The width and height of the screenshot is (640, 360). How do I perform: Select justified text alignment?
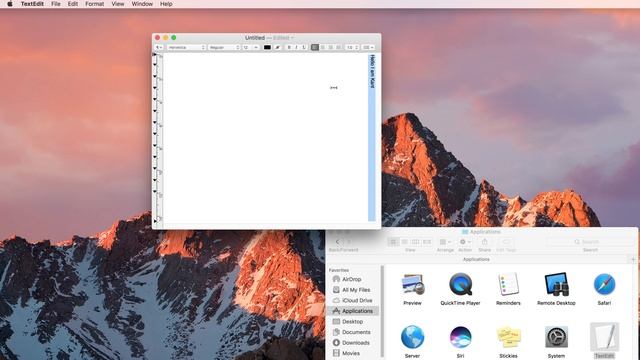[x=338, y=47]
